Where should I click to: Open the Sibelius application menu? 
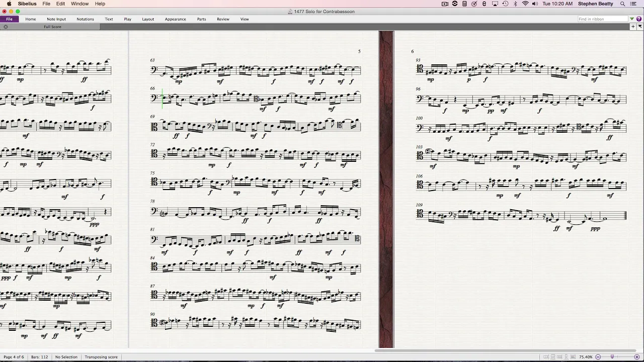[27, 4]
